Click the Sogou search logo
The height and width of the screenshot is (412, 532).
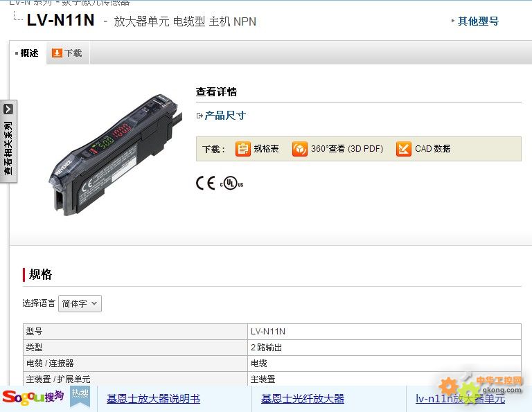point(33,397)
